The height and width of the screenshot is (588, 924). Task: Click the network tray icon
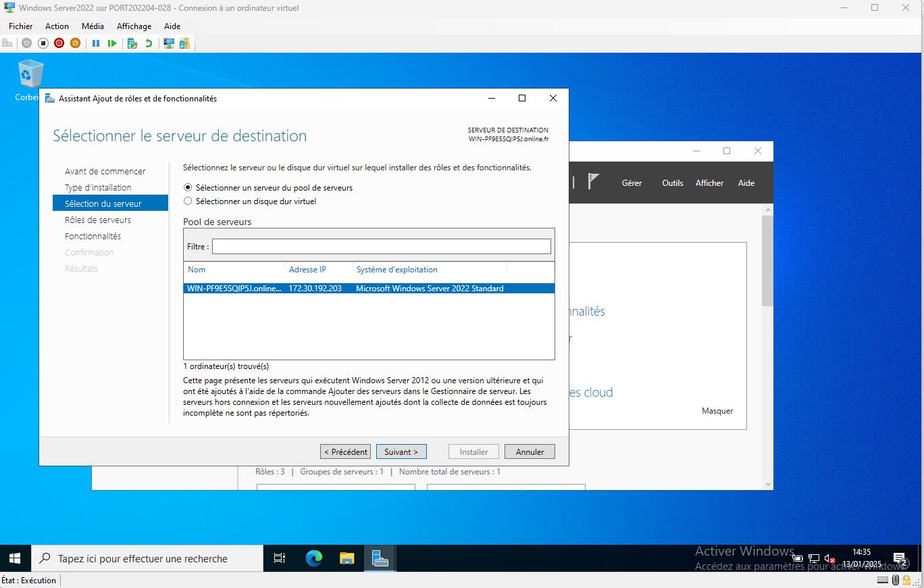point(814,559)
